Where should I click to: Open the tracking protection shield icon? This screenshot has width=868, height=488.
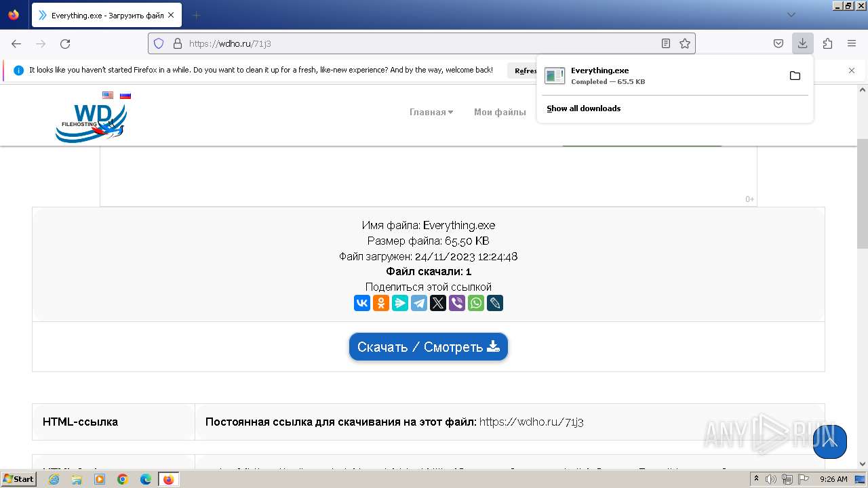159,43
